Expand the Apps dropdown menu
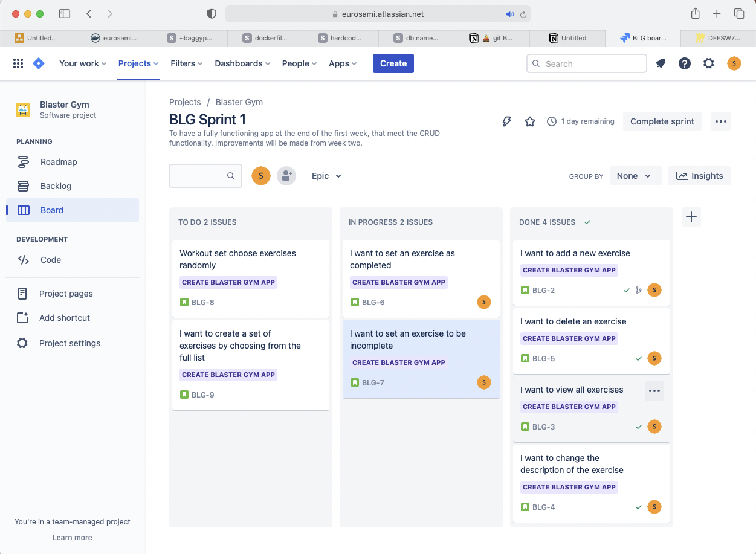This screenshot has height=554, width=756. coord(342,63)
